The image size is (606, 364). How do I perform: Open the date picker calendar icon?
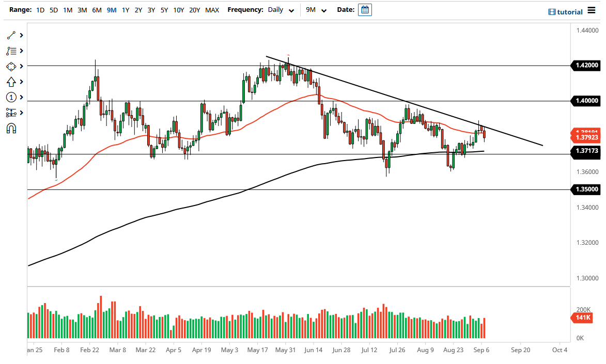point(365,9)
